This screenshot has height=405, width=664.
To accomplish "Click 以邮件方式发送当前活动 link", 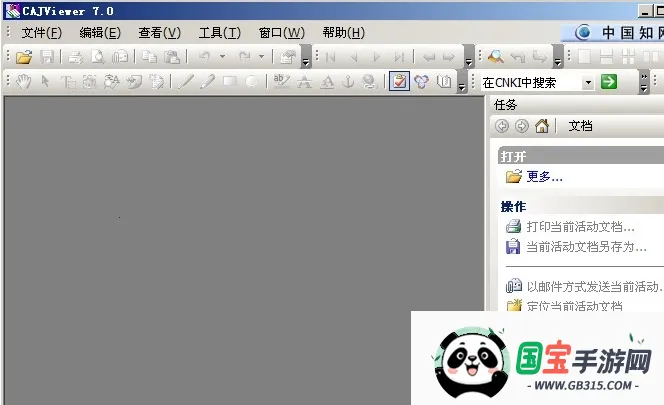I will pos(595,287).
